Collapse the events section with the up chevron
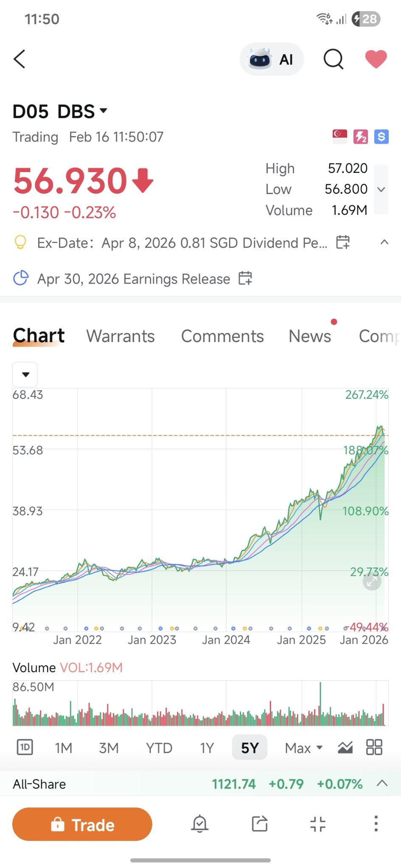The height and width of the screenshot is (868, 401). click(384, 242)
